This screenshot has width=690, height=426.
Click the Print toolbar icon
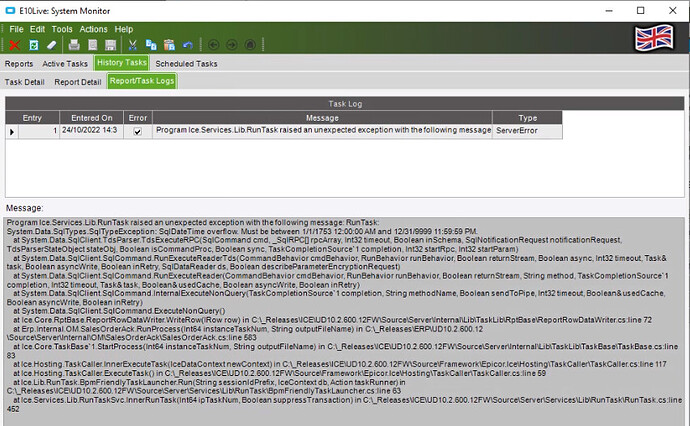coord(74,45)
